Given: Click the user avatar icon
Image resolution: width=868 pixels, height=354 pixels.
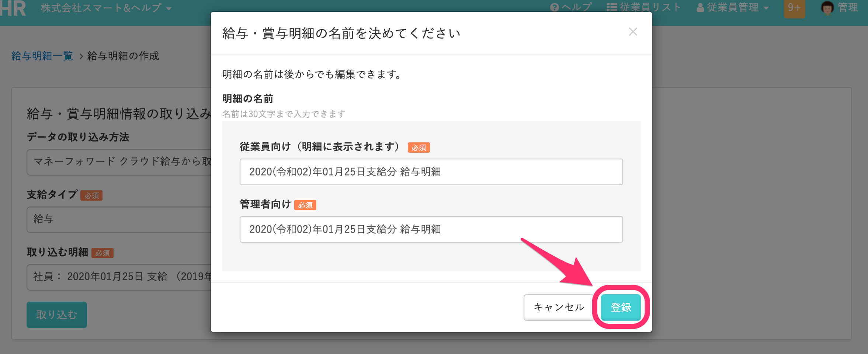Looking at the screenshot, I should 827,8.
